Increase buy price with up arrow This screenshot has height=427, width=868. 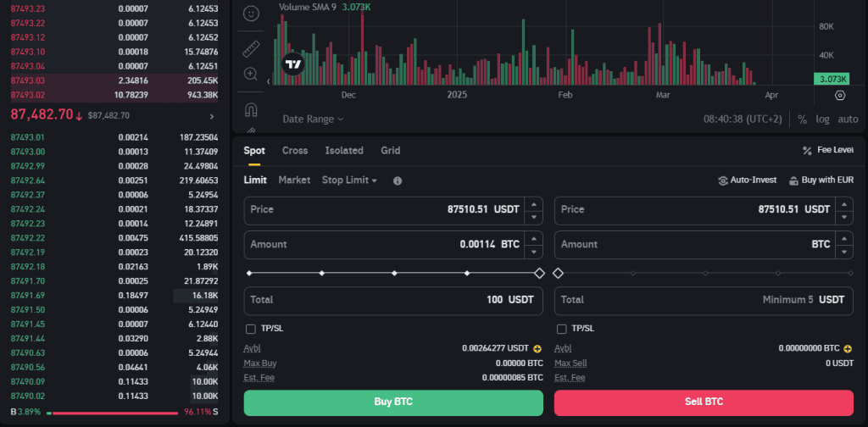pyautogui.click(x=534, y=204)
